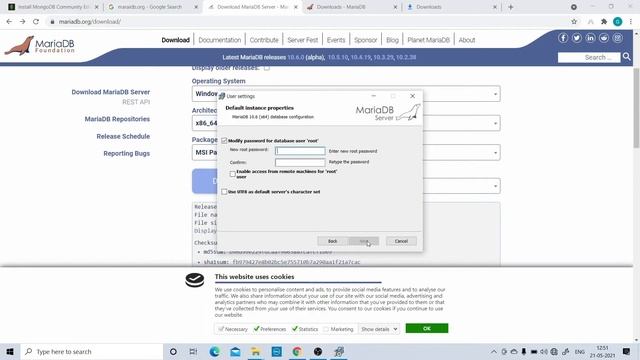
Task: Open Chrome three-dot menu
Action: (x=631, y=22)
